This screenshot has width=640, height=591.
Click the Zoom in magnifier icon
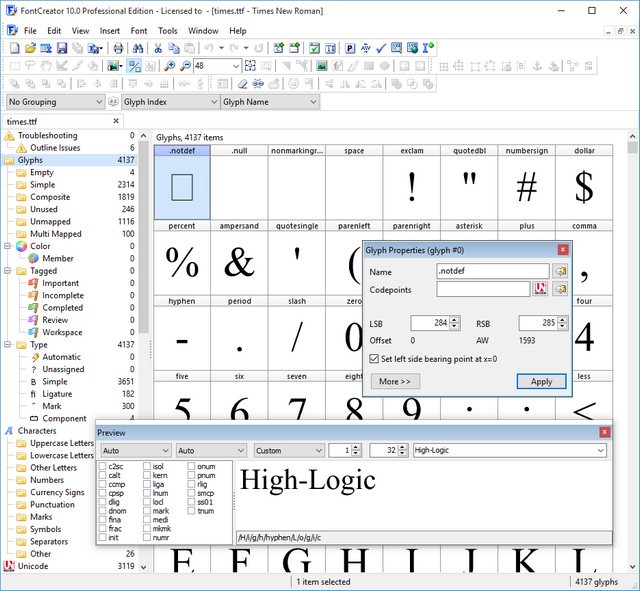coord(170,66)
